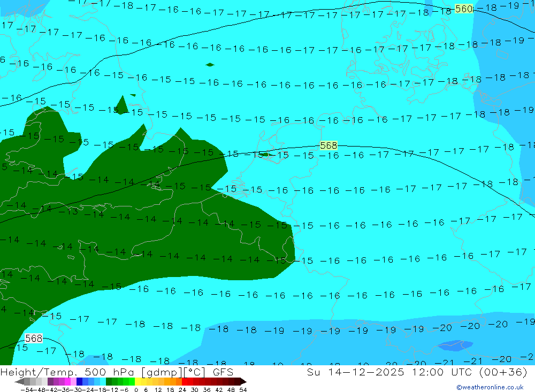This screenshot has height=392, width=535.
Task: Click the legend label -54
Action: pos(27,390)
